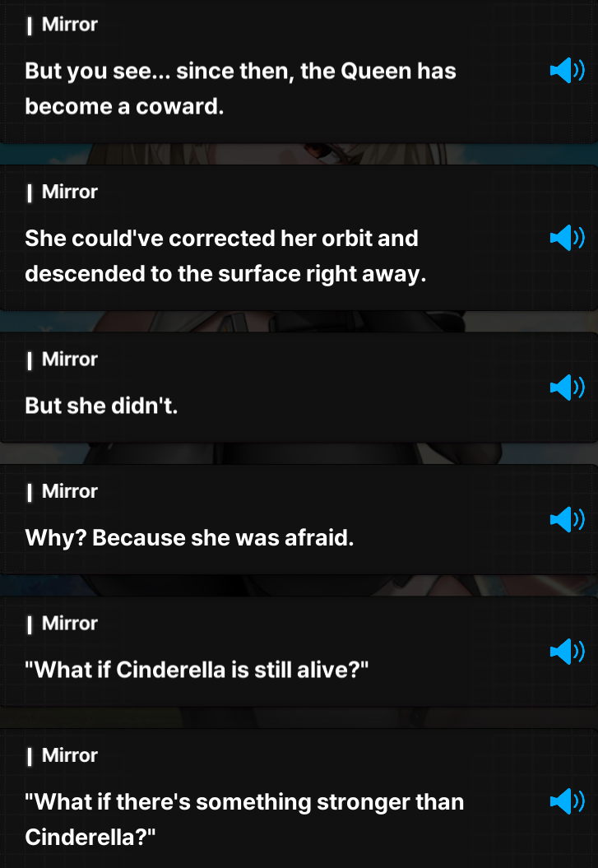
Task: Play voice line about correcting her orbit
Action: coord(567,238)
